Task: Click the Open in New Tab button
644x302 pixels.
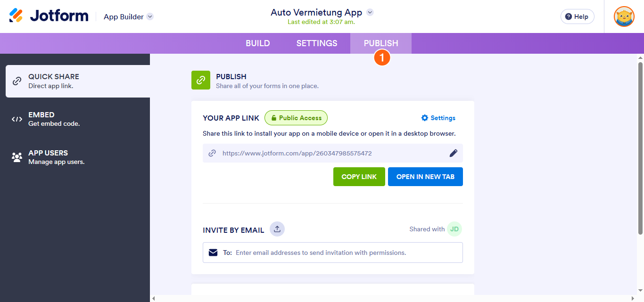Action: [425, 177]
